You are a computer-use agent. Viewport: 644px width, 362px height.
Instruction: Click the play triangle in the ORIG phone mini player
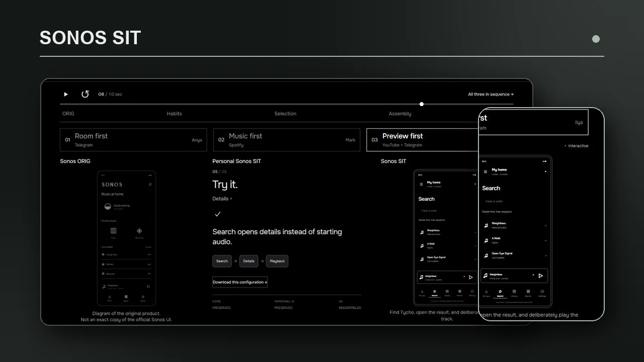pyautogui.click(x=148, y=287)
